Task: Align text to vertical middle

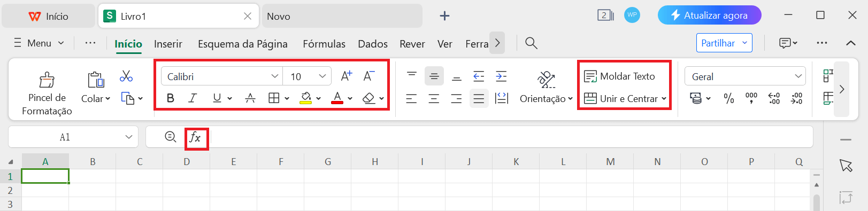Action: click(434, 76)
